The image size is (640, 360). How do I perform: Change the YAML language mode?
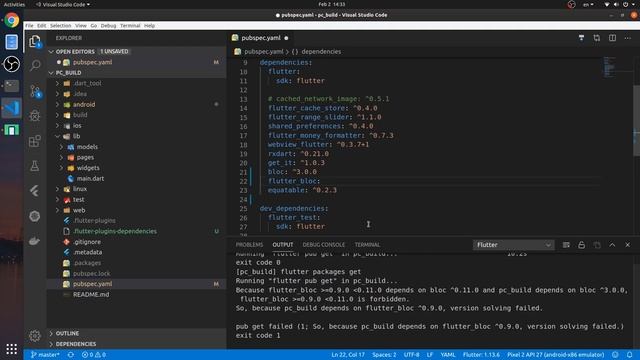pos(448,355)
